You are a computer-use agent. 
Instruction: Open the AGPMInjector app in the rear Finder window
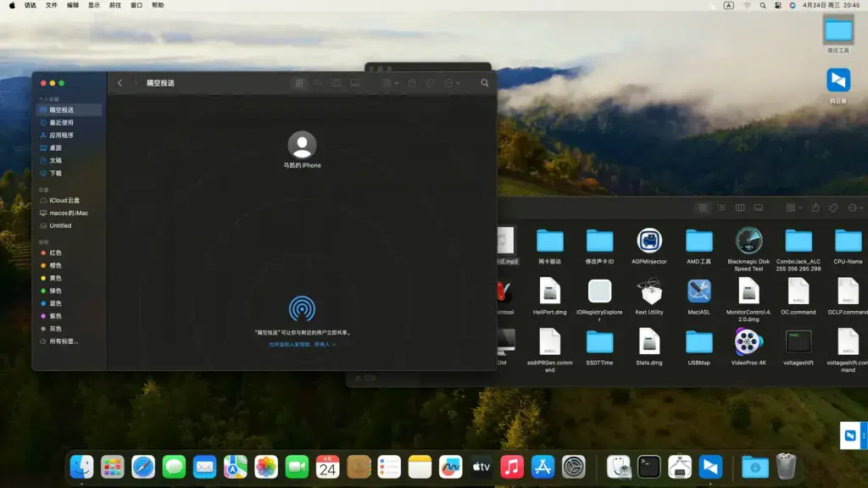tap(648, 241)
